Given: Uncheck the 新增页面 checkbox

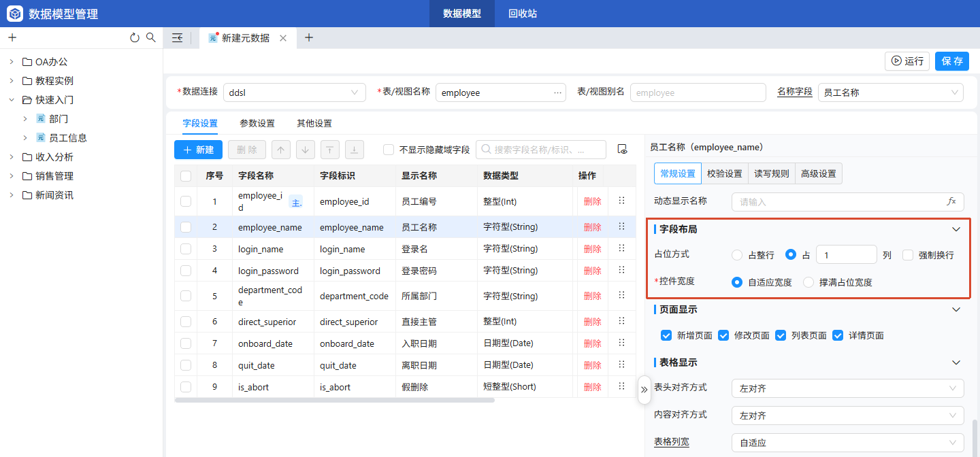Looking at the screenshot, I should (x=666, y=335).
